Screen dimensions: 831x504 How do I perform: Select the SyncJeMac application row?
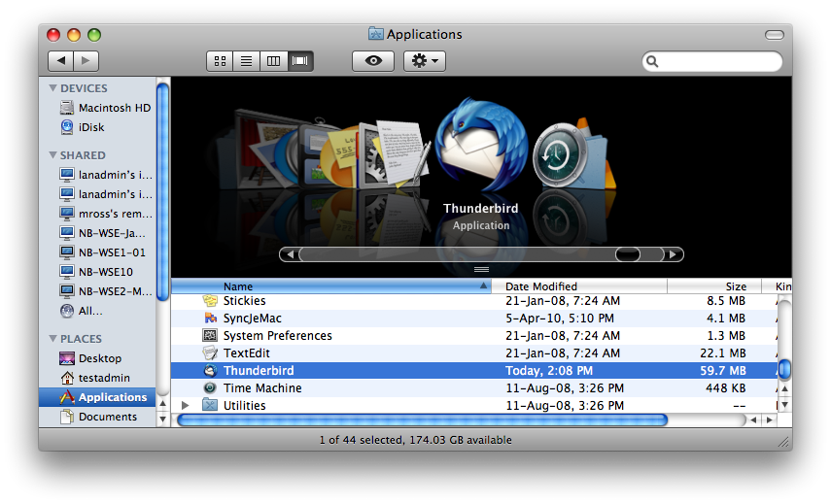click(473, 319)
